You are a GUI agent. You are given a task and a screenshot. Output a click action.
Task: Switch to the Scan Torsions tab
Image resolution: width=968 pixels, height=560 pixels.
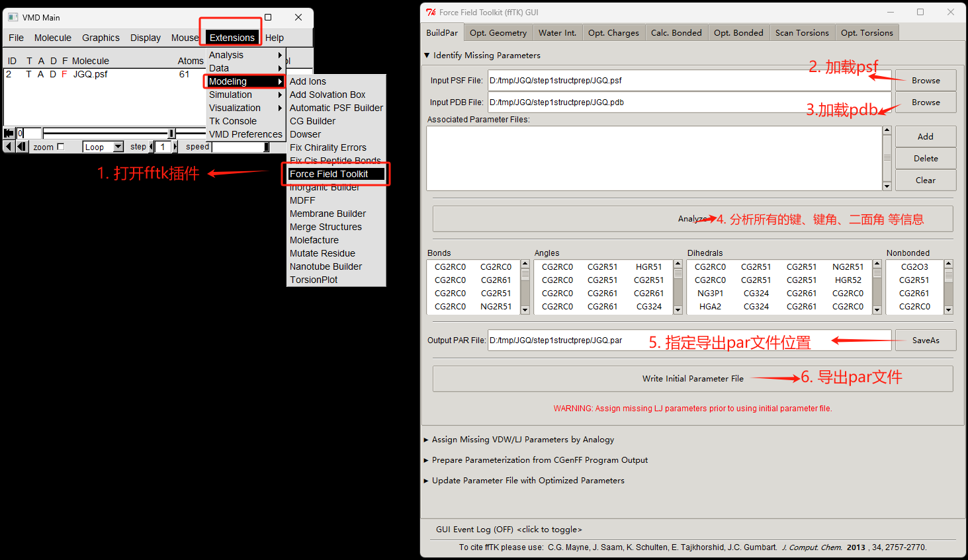click(x=802, y=33)
